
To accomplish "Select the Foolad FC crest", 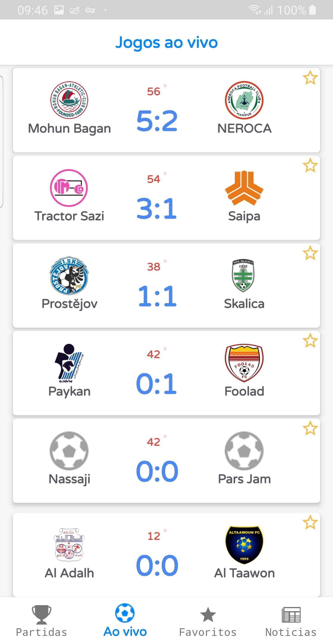I will coord(244,363).
